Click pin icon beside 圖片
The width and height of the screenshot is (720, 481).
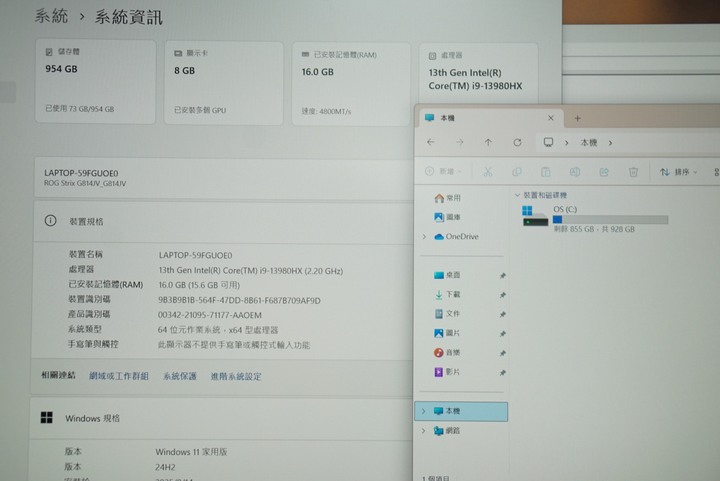pos(502,334)
